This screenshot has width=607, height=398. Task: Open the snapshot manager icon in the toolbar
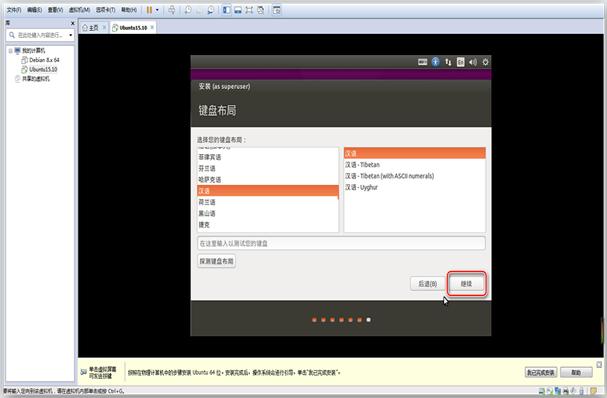coord(211,10)
